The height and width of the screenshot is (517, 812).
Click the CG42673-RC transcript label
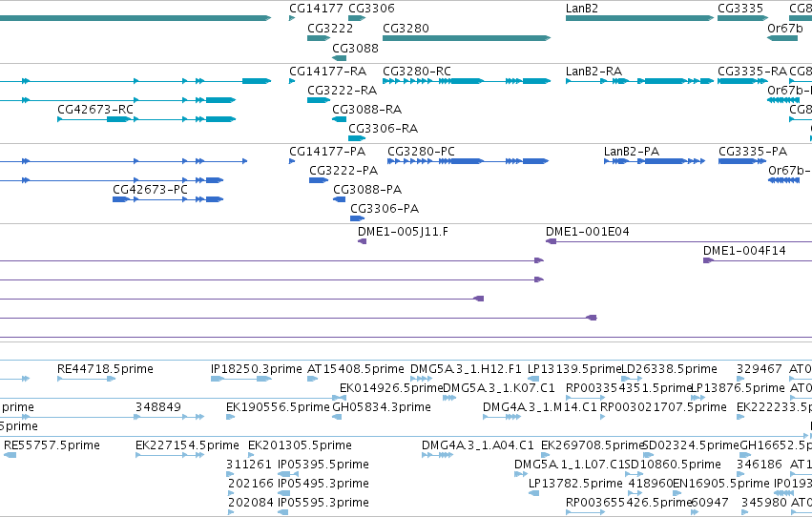click(x=95, y=109)
